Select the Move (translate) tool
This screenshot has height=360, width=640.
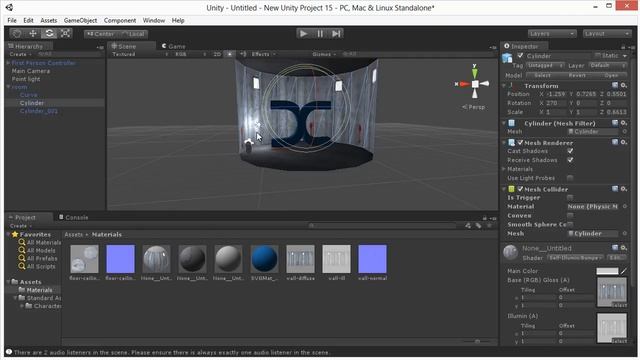tap(33, 34)
